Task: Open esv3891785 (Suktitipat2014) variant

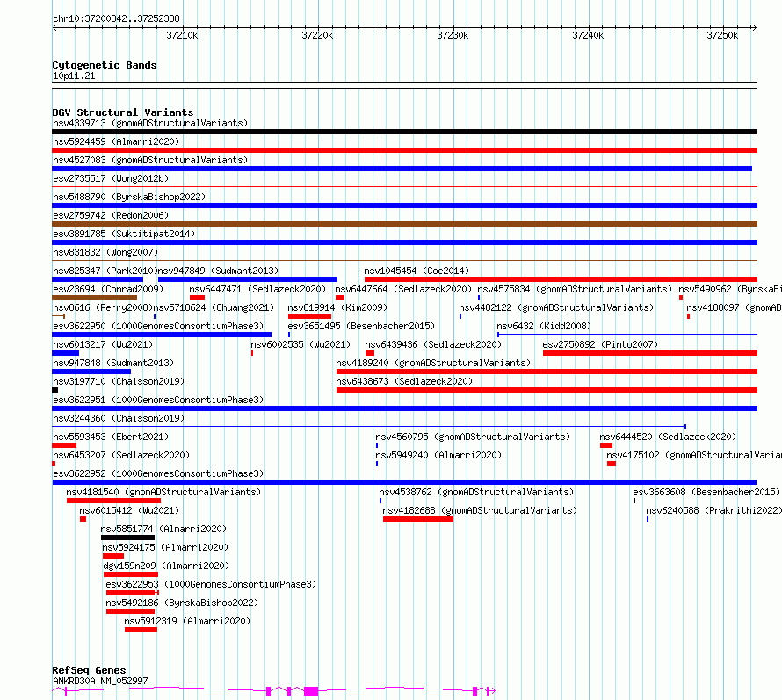Action: pyautogui.click(x=124, y=234)
